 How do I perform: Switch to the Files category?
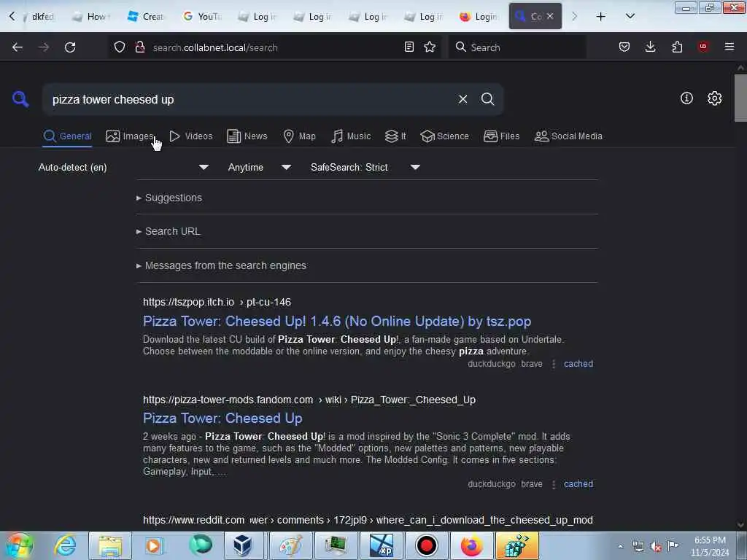[501, 136]
